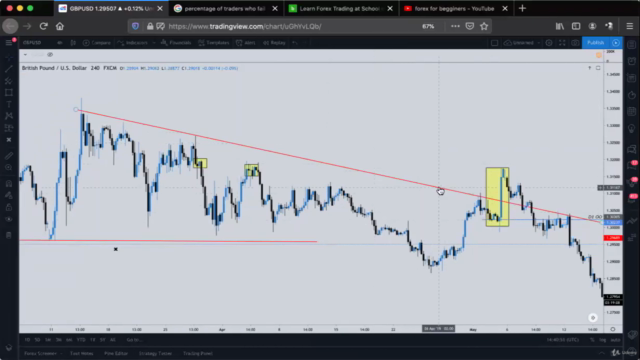Collapse the indicator legend arrow

pyautogui.click(x=25, y=55)
